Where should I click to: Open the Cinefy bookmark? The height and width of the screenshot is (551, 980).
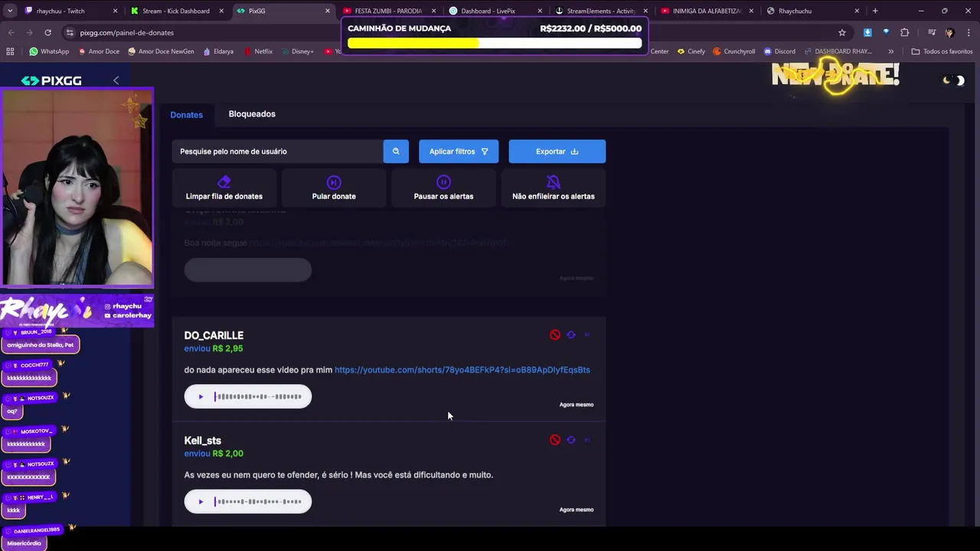tap(691, 51)
